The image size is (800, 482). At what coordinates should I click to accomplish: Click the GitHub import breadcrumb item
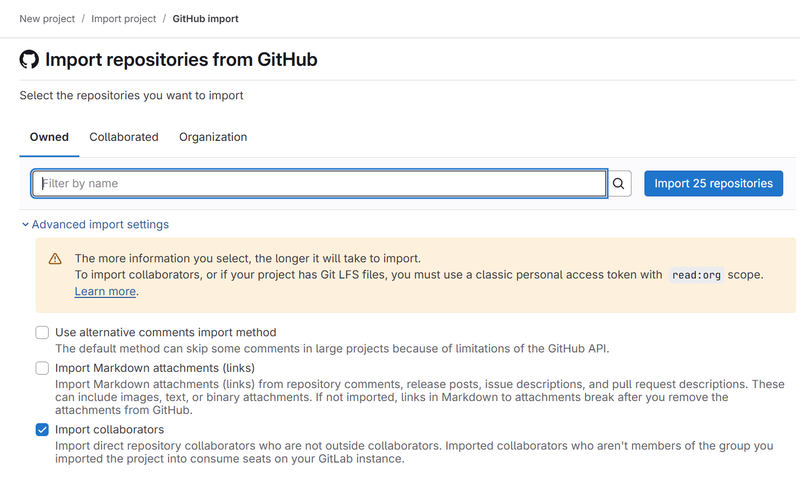[x=205, y=18]
